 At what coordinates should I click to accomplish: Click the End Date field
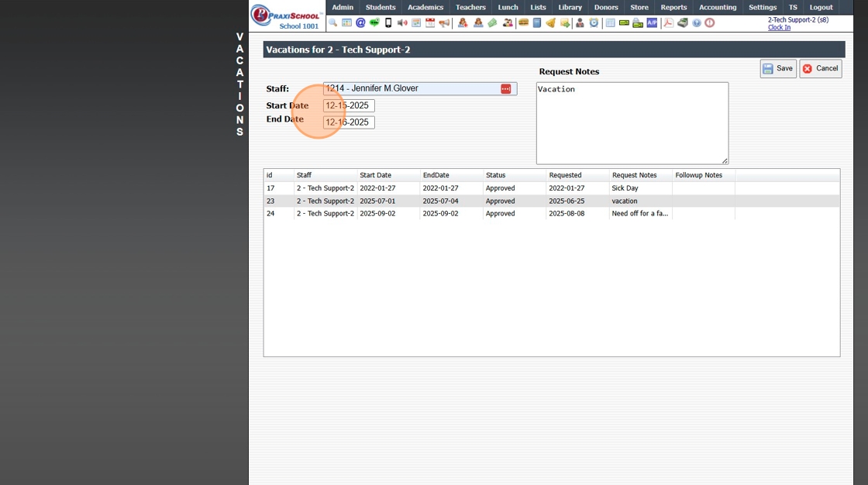pos(349,122)
